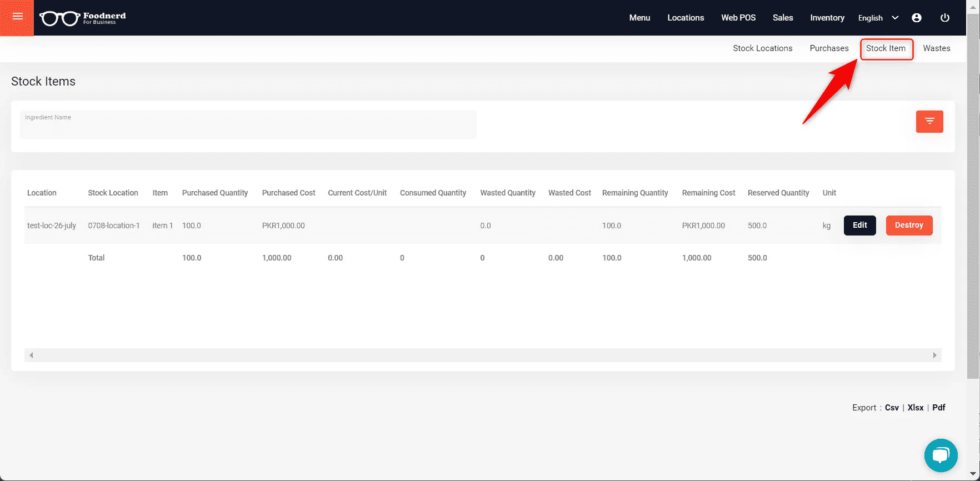Viewport: 980px width, 481px height.
Task: Click the Stock Location column header
Action: point(113,193)
